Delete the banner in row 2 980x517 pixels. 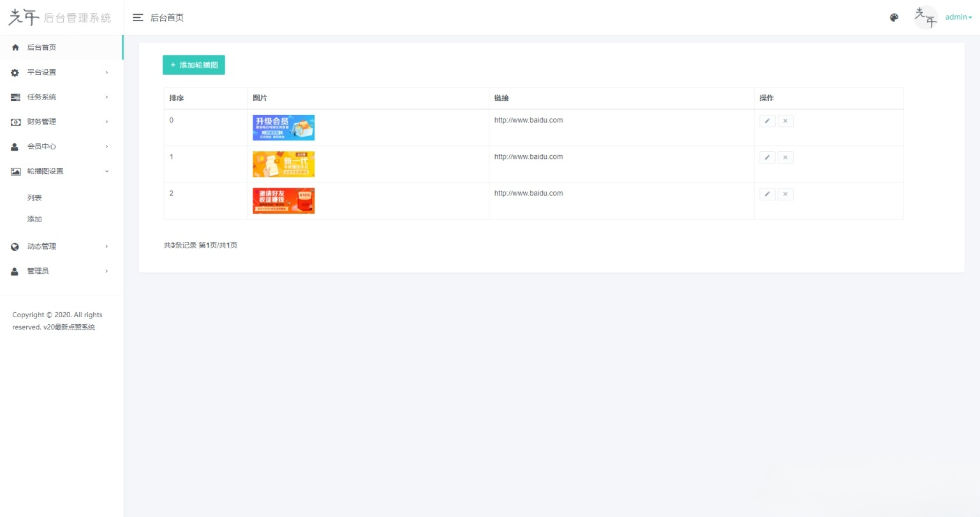pyautogui.click(x=785, y=194)
